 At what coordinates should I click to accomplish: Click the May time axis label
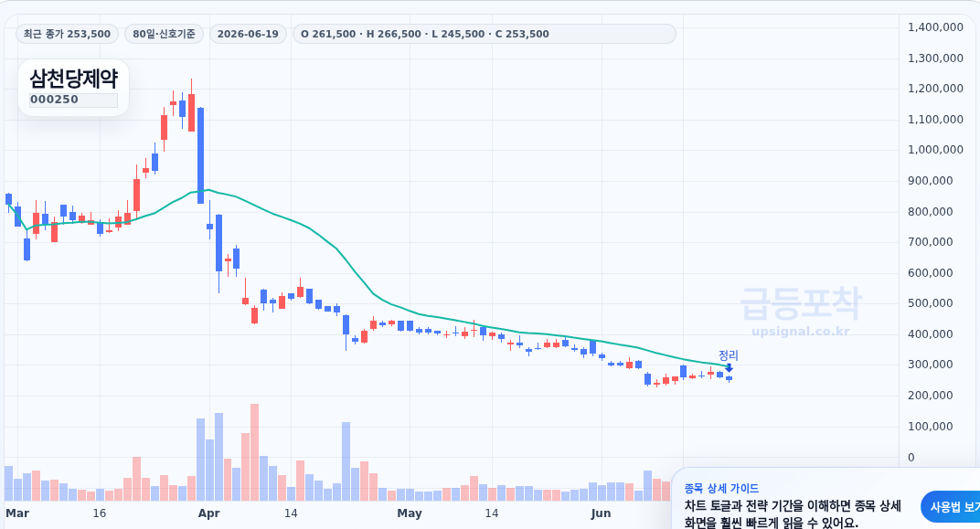[410, 513]
